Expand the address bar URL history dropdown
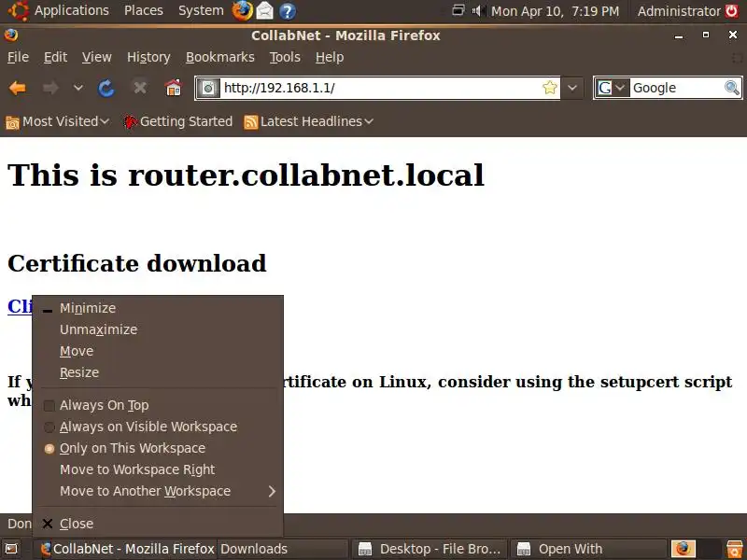This screenshot has height=560, width=747. tap(572, 88)
